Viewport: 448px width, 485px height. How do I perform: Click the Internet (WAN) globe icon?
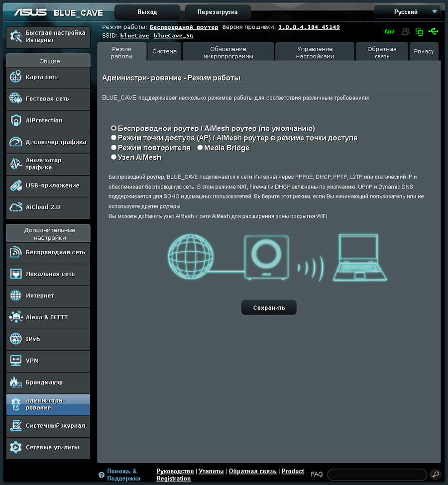coord(15,295)
